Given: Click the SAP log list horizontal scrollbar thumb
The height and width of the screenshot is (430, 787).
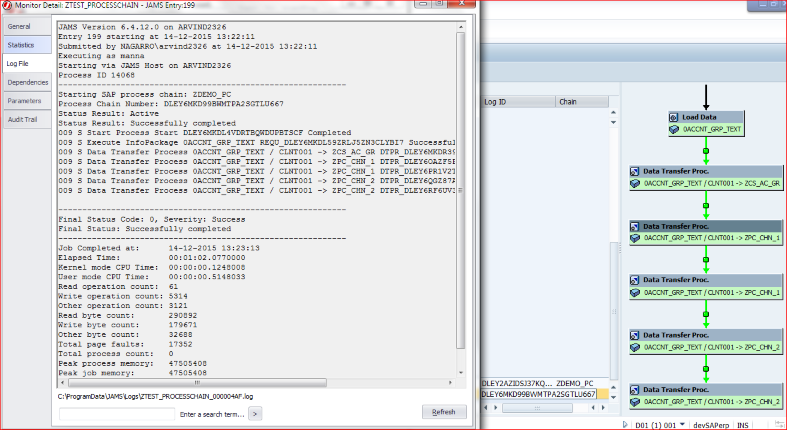Looking at the screenshot, I should [x=537, y=408].
